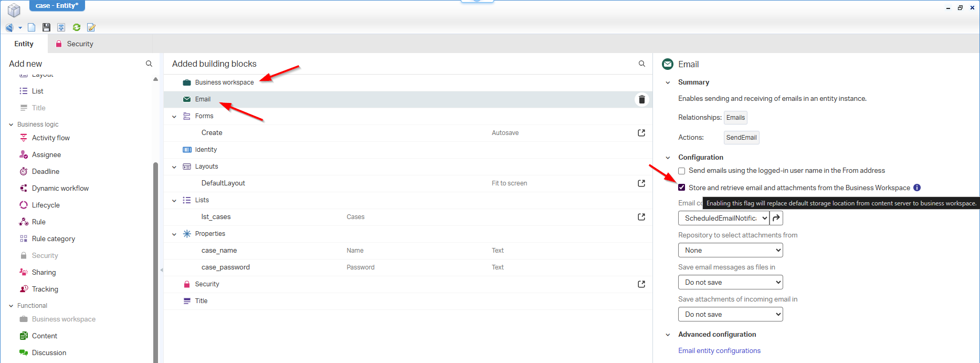The image size is (980, 363).
Task: Click the SendEmail action tag
Action: click(741, 138)
